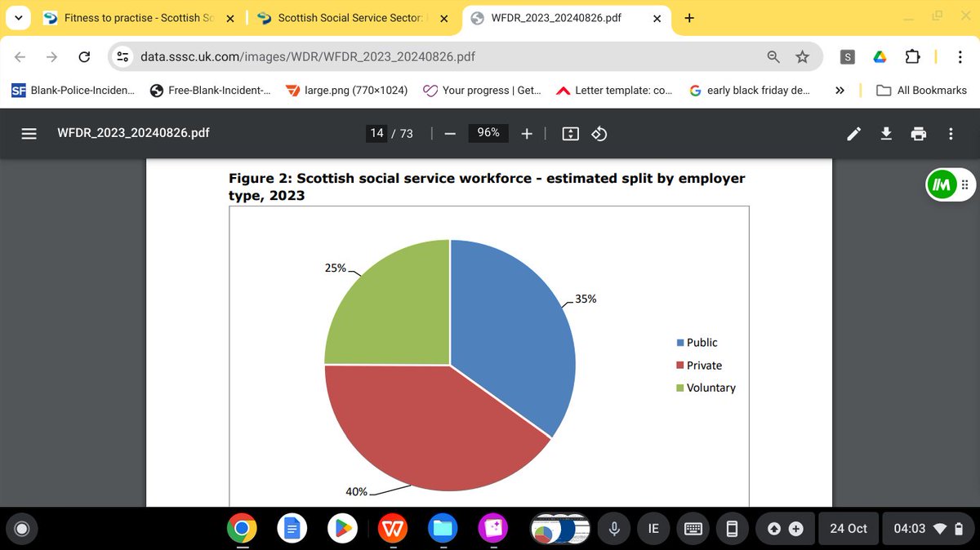Click the 35% data label
Image resolution: width=980 pixels, height=550 pixels.
[586, 299]
